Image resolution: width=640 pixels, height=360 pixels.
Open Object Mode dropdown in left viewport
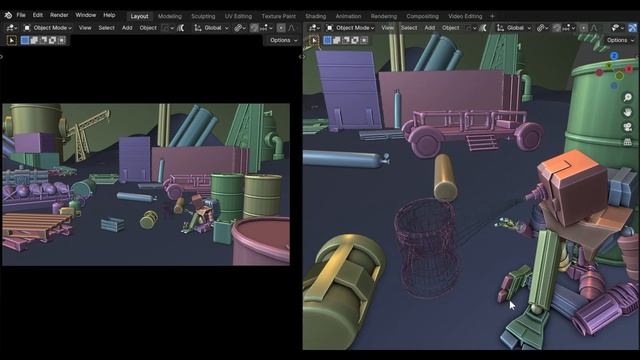click(x=47, y=28)
